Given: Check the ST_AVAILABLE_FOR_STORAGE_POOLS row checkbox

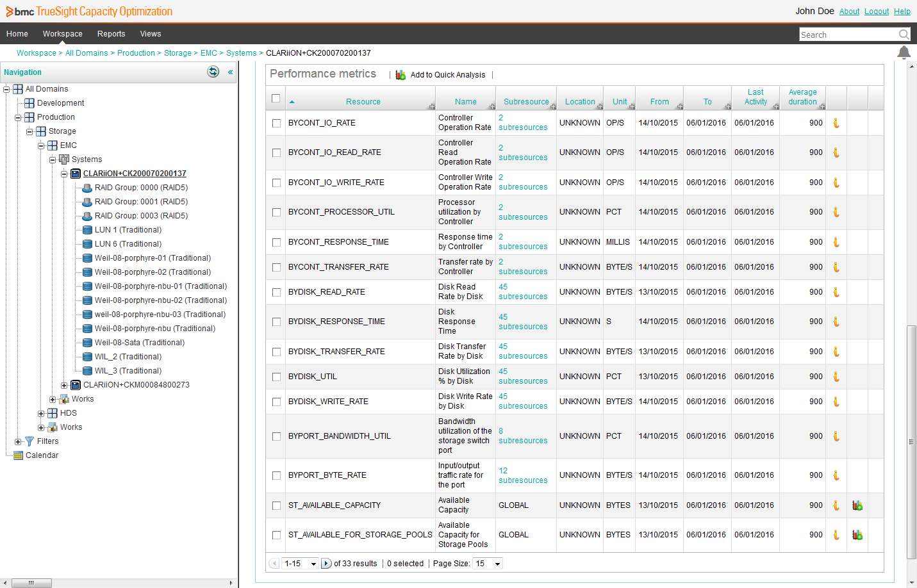Looking at the screenshot, I should [x=276, y=535].
